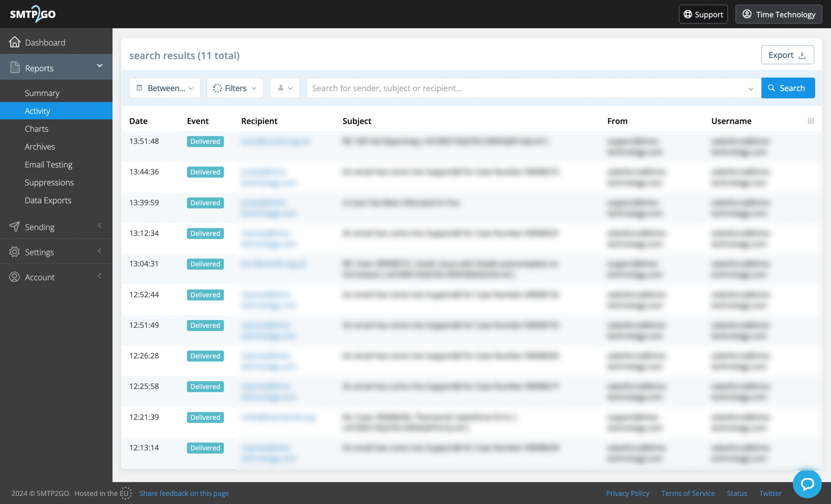Click the 12:26:28 timestamp
Image resolution: width=831 pixels, height=504 pixels.
[144, 356]
